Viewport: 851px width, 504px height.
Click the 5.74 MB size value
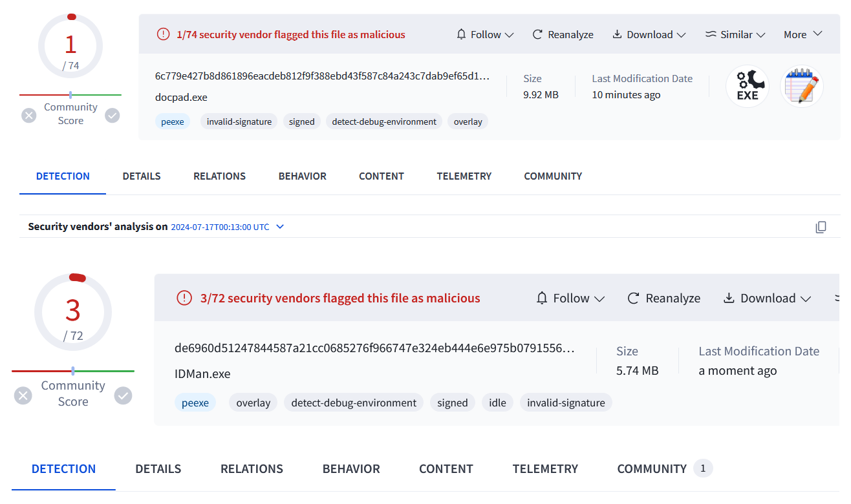point(638,370)
